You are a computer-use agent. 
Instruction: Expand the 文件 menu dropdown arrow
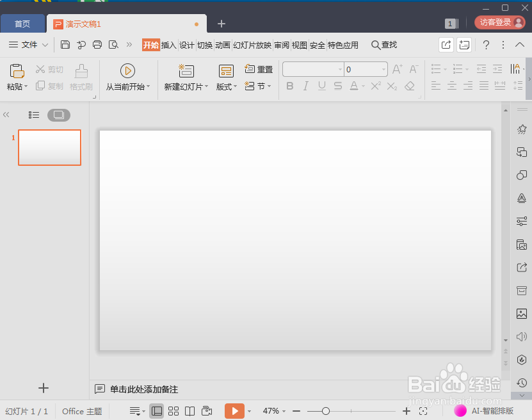pos(45,45)
